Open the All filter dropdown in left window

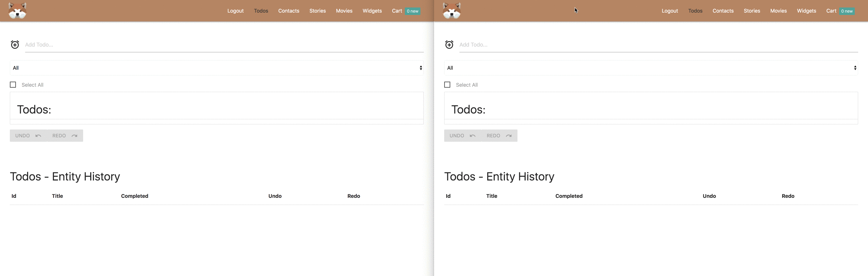[217, 68]
